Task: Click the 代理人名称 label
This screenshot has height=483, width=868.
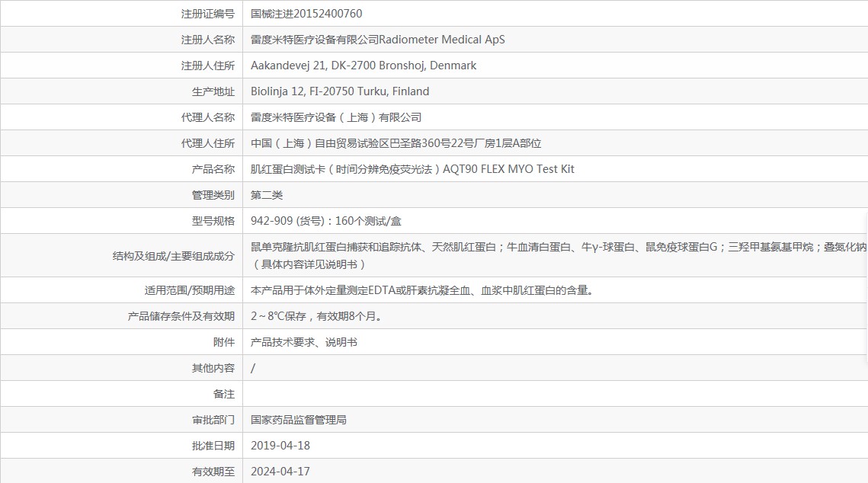Action: [207, 118]
